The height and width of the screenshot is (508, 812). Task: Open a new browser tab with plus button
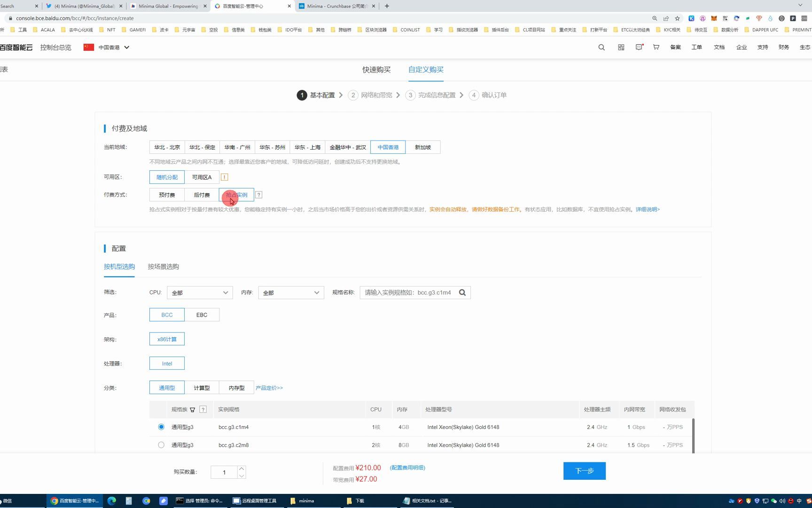(x=387, y=6)
